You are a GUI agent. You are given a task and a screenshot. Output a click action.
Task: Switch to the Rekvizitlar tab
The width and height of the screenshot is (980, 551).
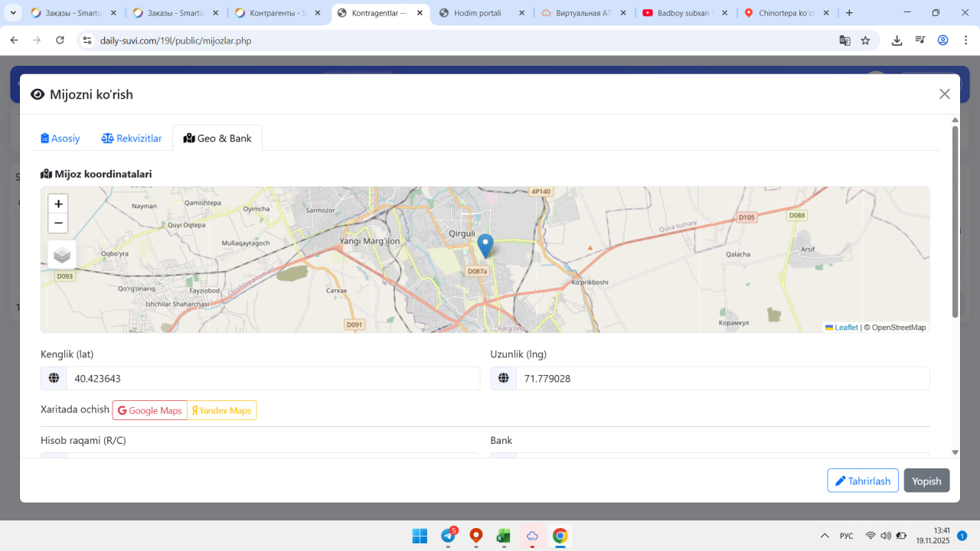(x=132, y=139)
